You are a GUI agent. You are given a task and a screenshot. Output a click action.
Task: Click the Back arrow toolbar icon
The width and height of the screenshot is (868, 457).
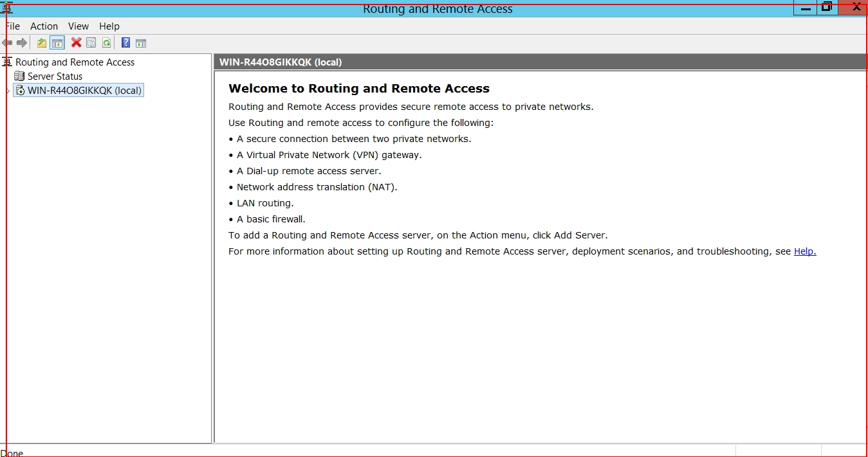click(7, 43)
